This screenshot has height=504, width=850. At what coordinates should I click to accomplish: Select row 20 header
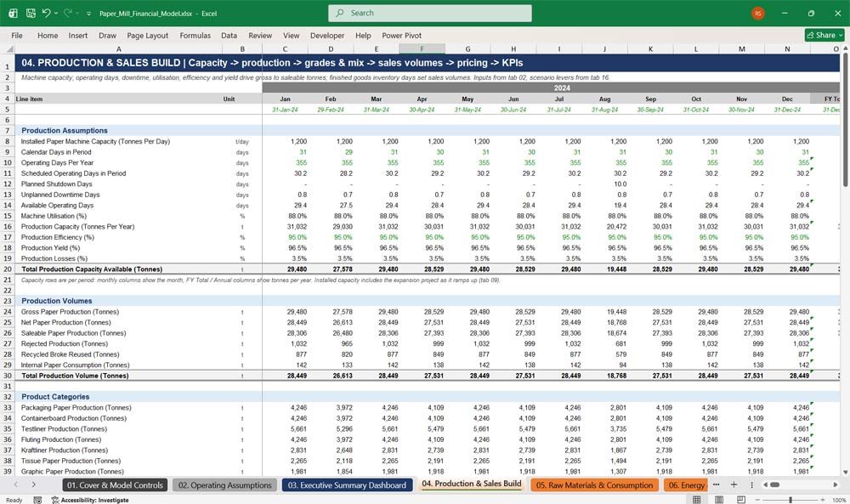pos(8,269)
